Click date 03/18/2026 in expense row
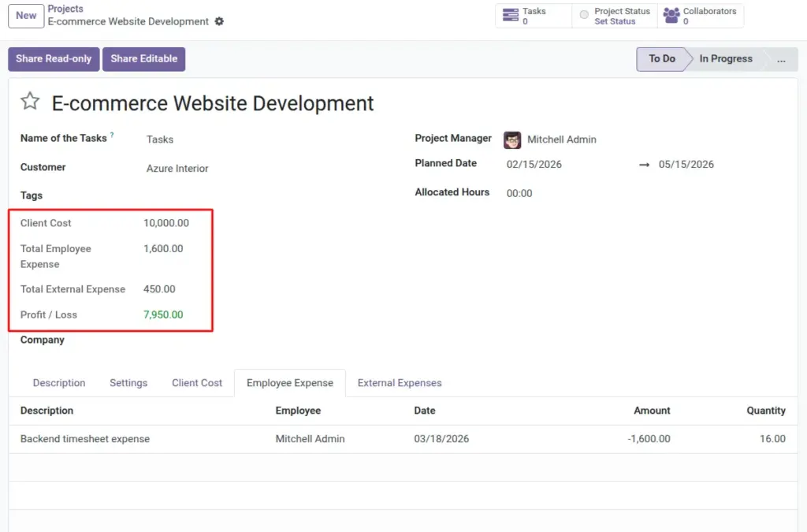The width and height of the screenshot is (807, 532). (441, 439)
